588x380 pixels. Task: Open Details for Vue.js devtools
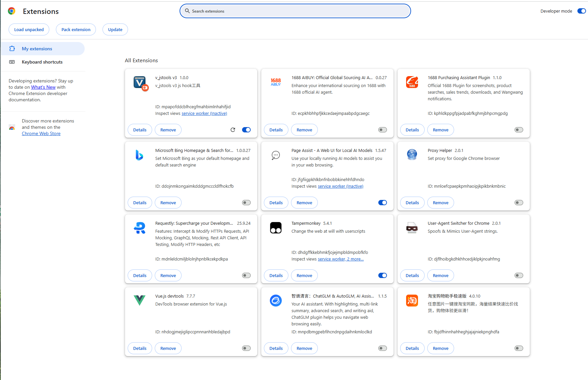pyautogui.click(x=140, y=348)
